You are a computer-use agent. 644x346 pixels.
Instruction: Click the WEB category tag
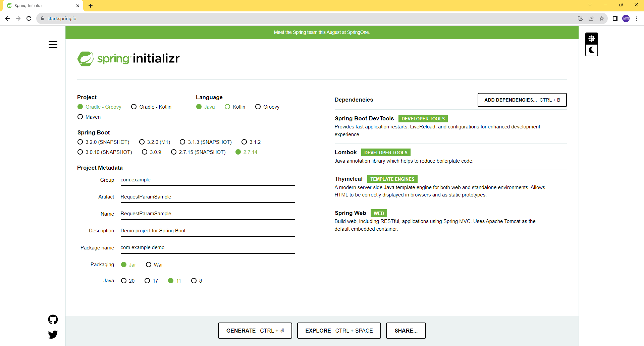coord(379,213)
